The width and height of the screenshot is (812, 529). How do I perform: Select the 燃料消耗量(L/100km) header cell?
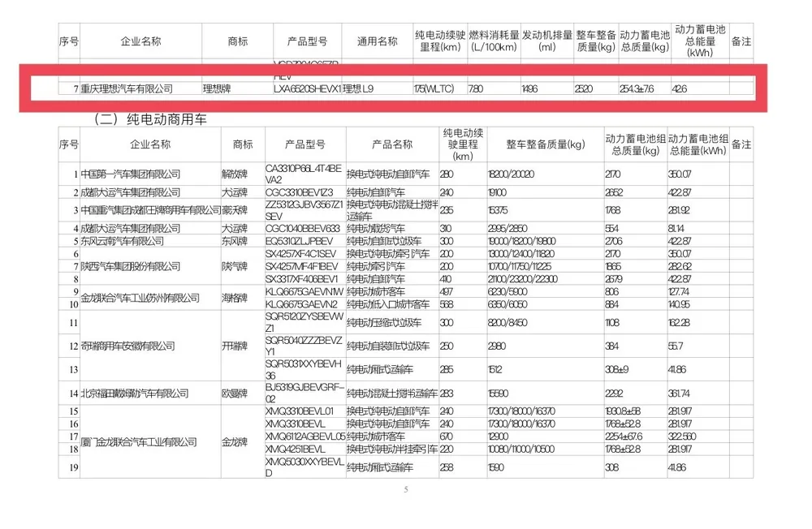[494, 41]
